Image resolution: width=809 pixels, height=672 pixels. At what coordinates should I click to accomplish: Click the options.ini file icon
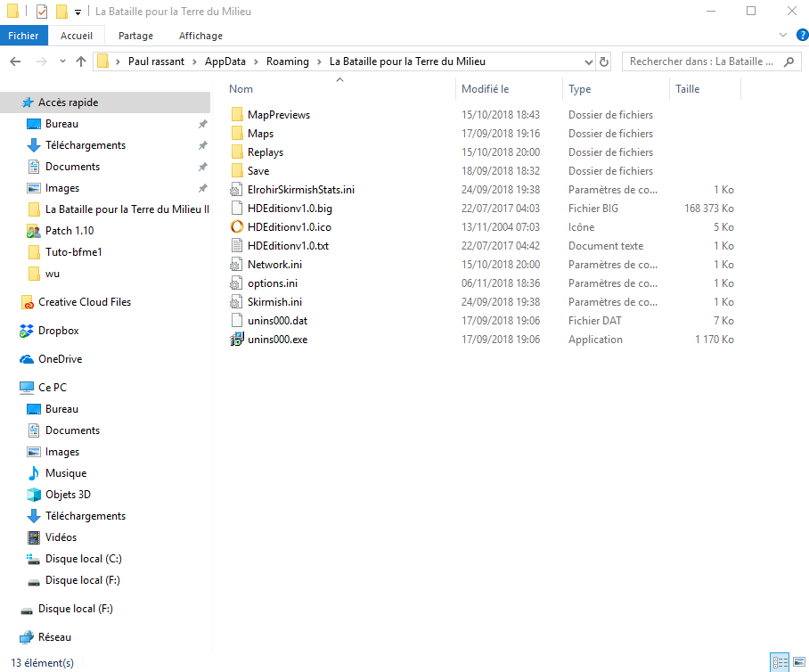pos(236,283)
